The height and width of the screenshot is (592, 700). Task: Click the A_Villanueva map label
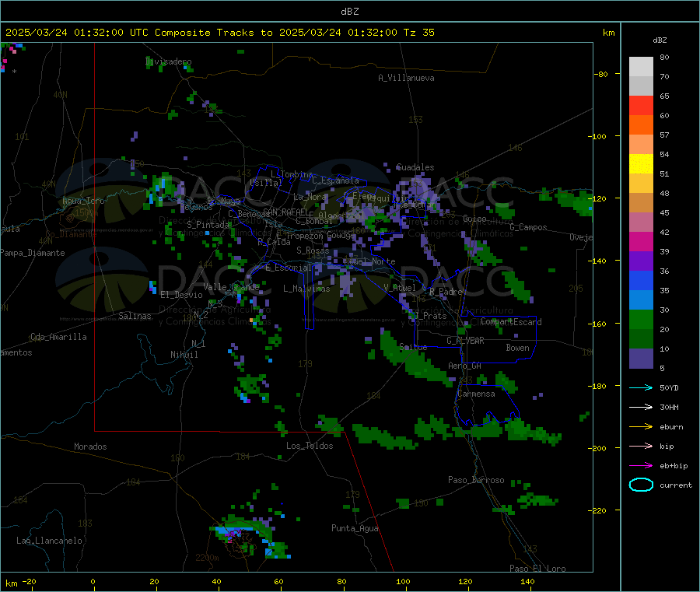pyautogui.click(x=406, y=78)
